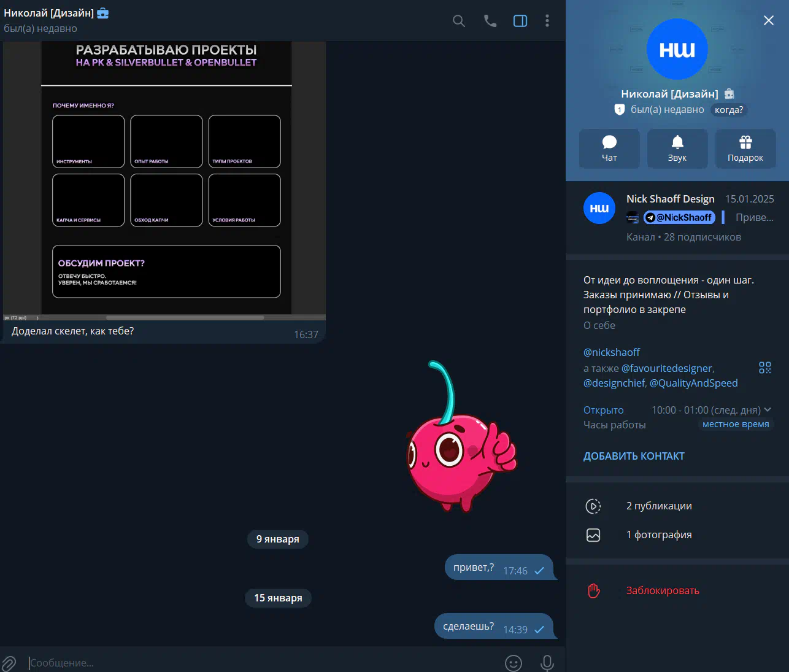The image size is (789, 672).
Task: Click the shield rating badge near status
Action: pyautogui.click(x=620, y=110)
